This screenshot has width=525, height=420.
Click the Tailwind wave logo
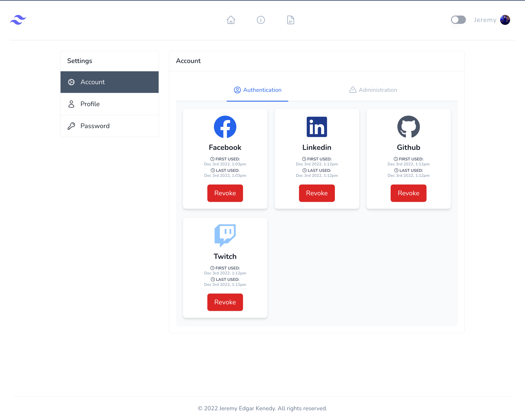click(18, 20)
